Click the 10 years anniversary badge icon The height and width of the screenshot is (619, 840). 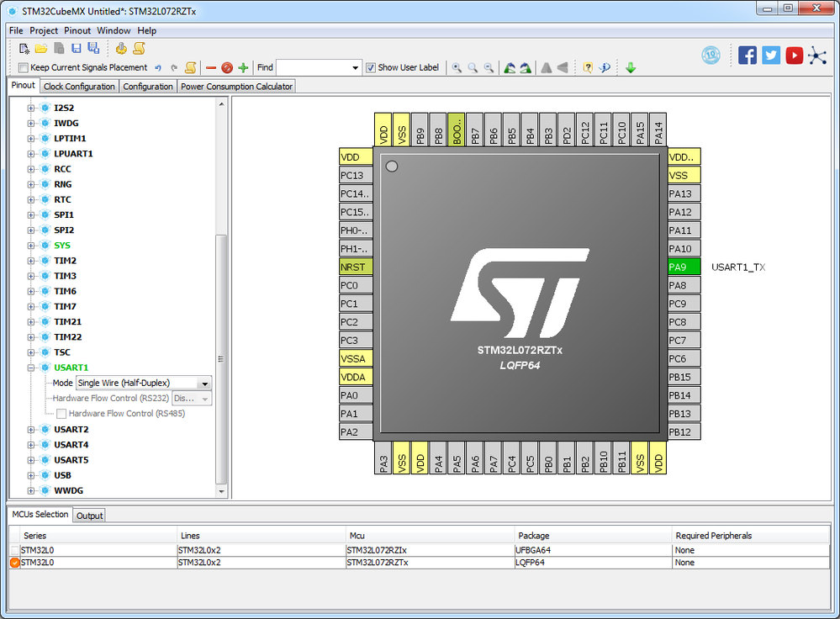click(711, 56)
